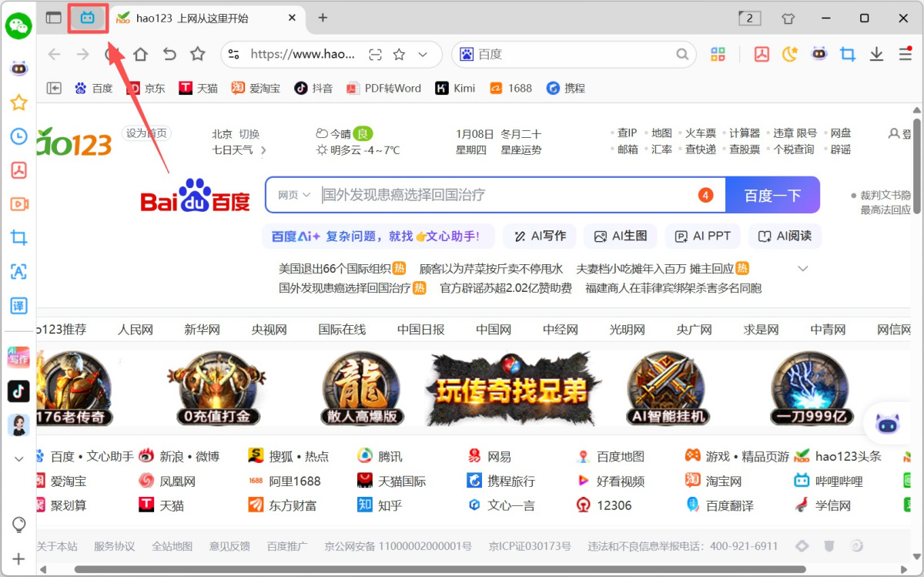Open the 火车票 train tickets link
This screenshot has height=577, width=924.
tap(699, 133)
